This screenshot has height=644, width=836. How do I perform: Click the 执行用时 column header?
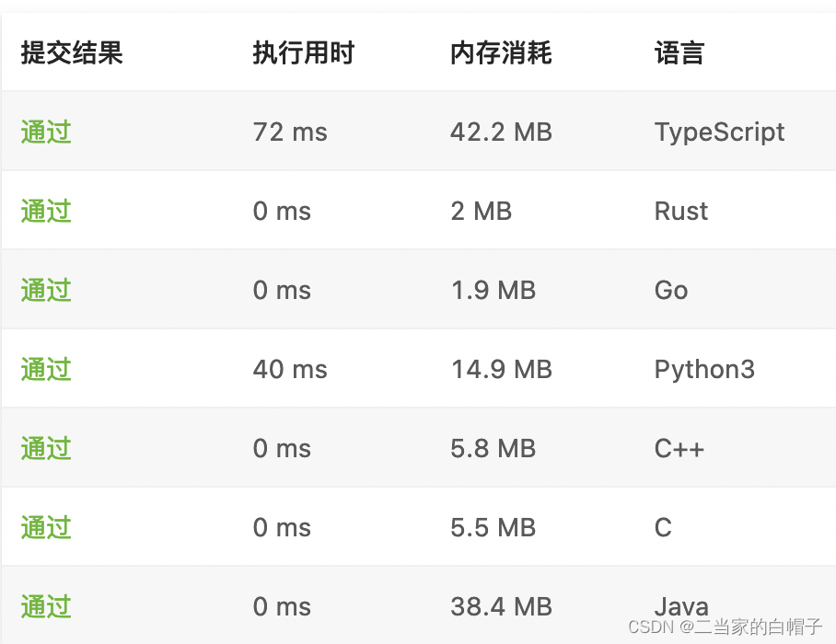(304, 52)
